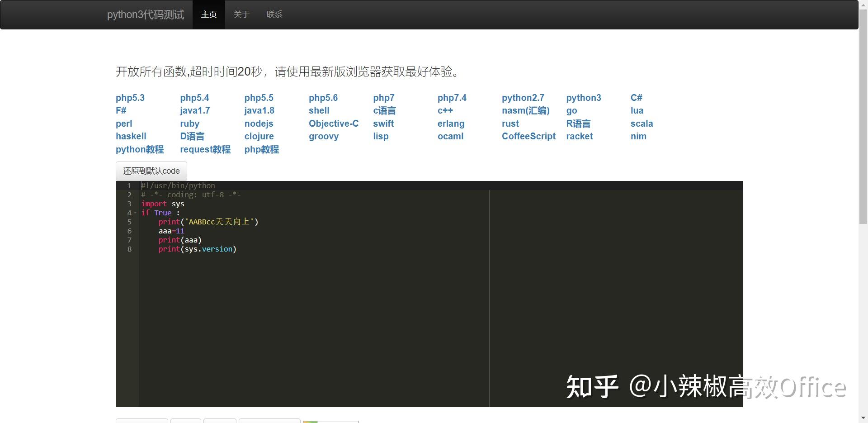This screenshot has height=423, width=868.
Task: Open the 关于 tab
Action: pyautogui.click(x=241, y=14)
